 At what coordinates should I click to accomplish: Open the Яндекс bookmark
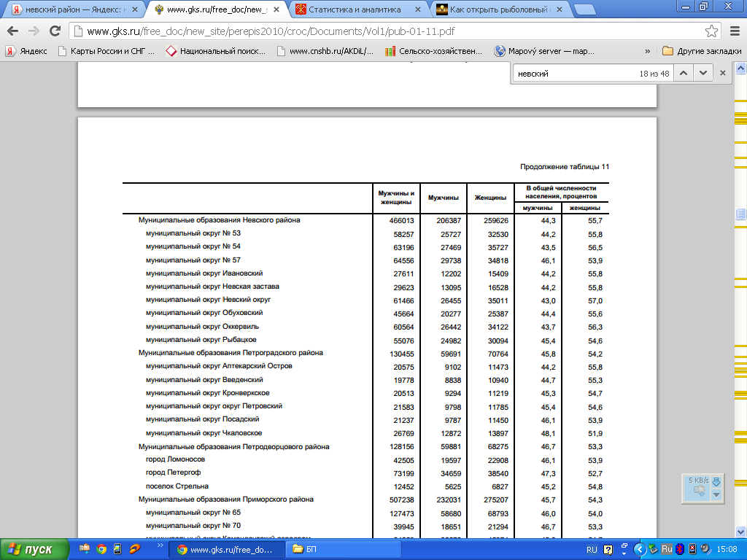pyautogui.click(x=27, y=51)
